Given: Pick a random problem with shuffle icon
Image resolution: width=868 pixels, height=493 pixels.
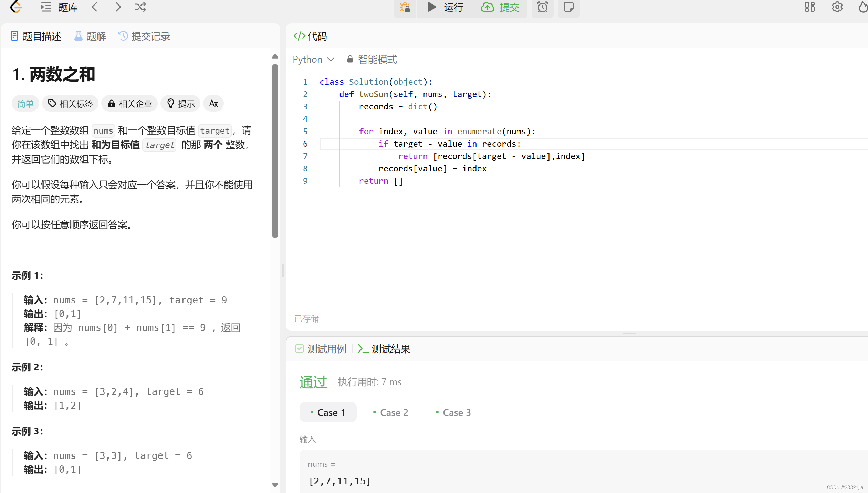Looking at the screenshot, I should (140, 7).
